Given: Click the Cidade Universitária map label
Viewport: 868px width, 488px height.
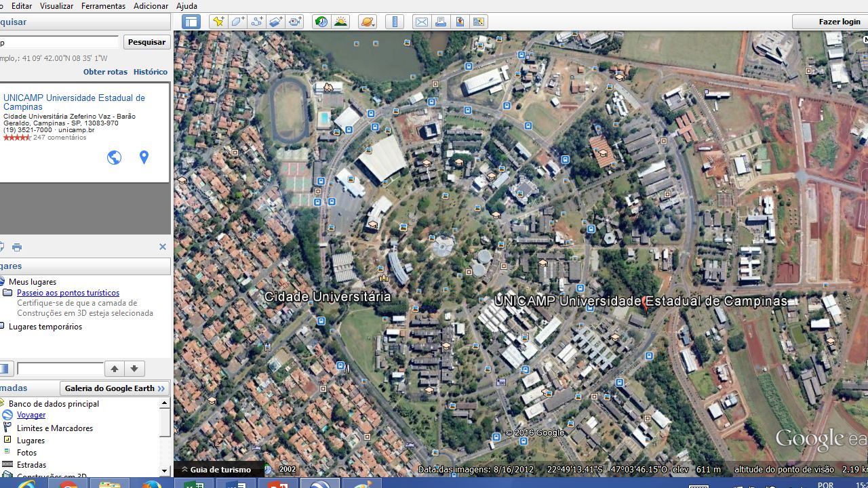Looking at the screenshot, I should pos(328,297).
